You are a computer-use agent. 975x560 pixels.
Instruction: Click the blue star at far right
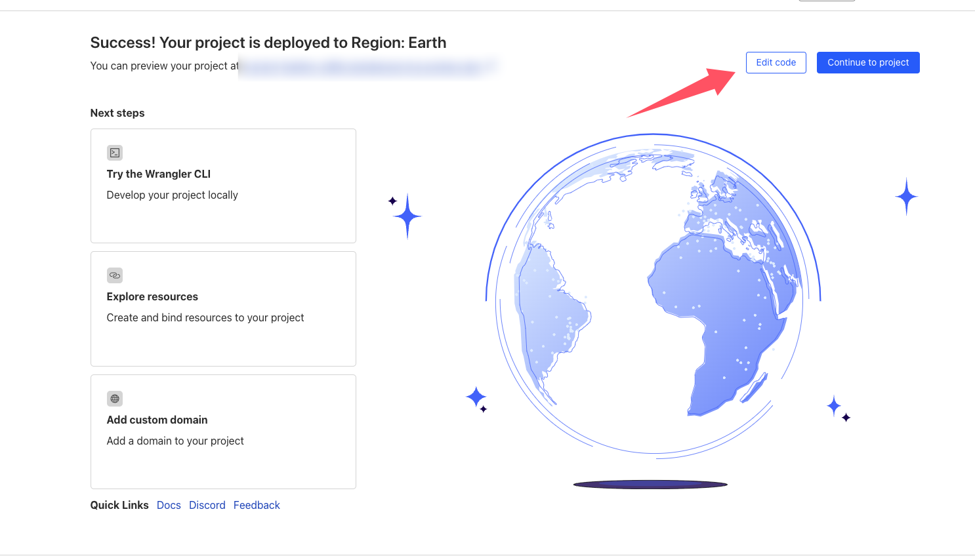tap(906, 196)
